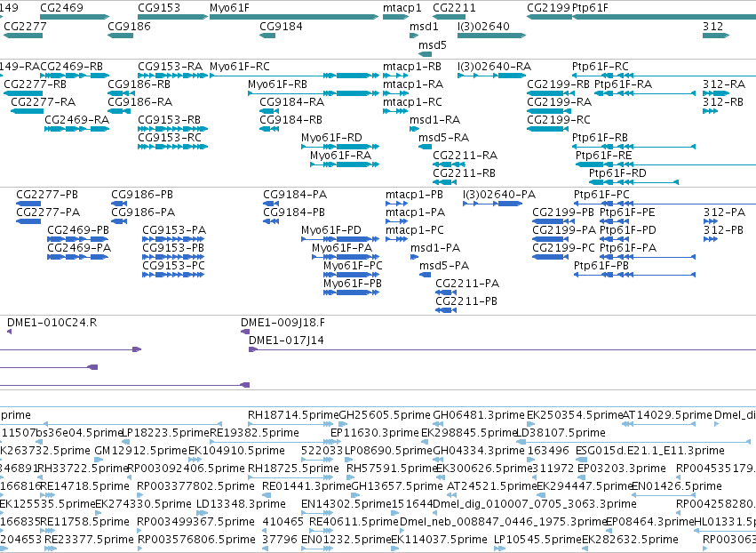The width and height of the screenshot is (756, 553).
Task: Select protein 312-PB label
Action: (x=723, y=230)
